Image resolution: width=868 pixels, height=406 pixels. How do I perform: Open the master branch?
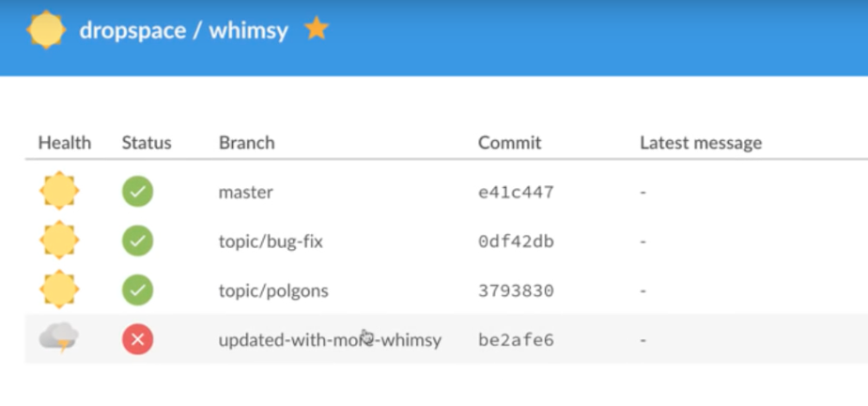[246, 193]
